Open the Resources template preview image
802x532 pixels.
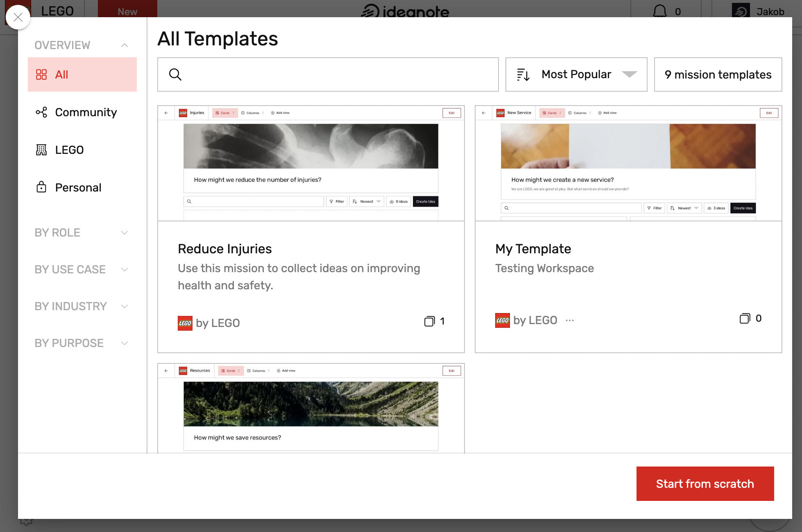[x=311, y=408]
